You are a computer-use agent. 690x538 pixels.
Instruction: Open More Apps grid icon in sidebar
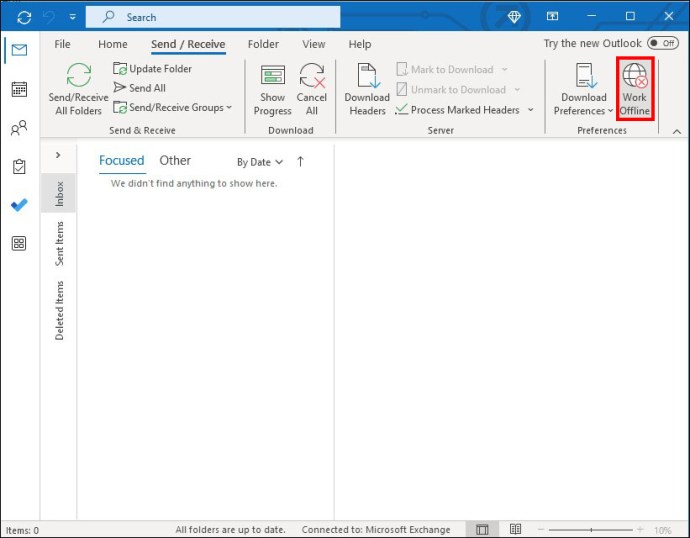pyautogui.click(x=19, y=243)
